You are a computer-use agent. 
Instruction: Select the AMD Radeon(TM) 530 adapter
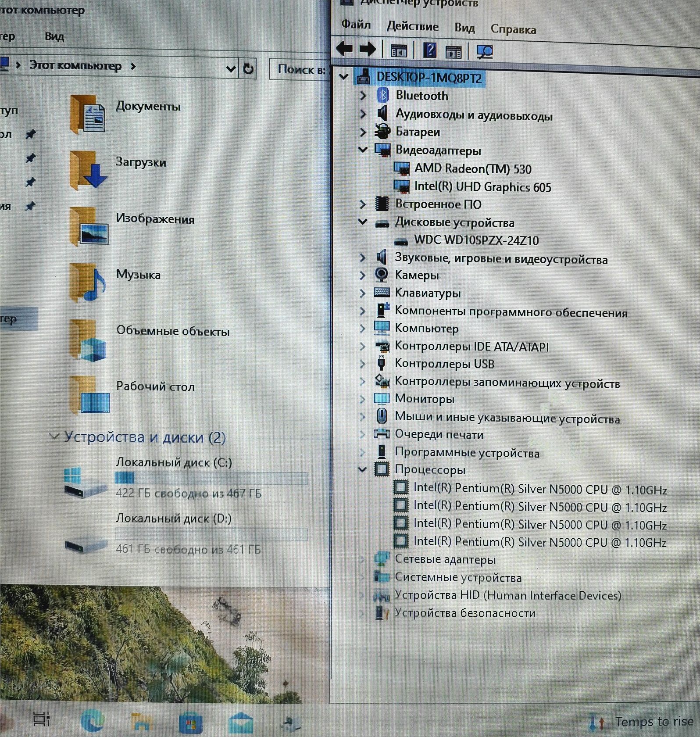pos(462,168)
